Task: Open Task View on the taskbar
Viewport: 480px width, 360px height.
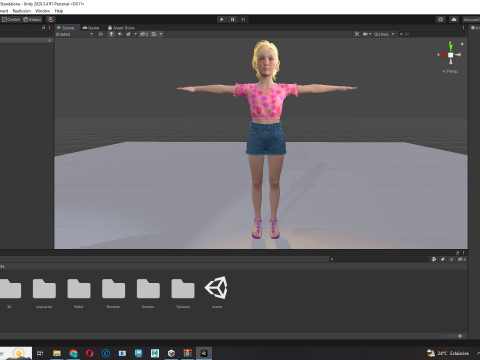Action: 40,353
